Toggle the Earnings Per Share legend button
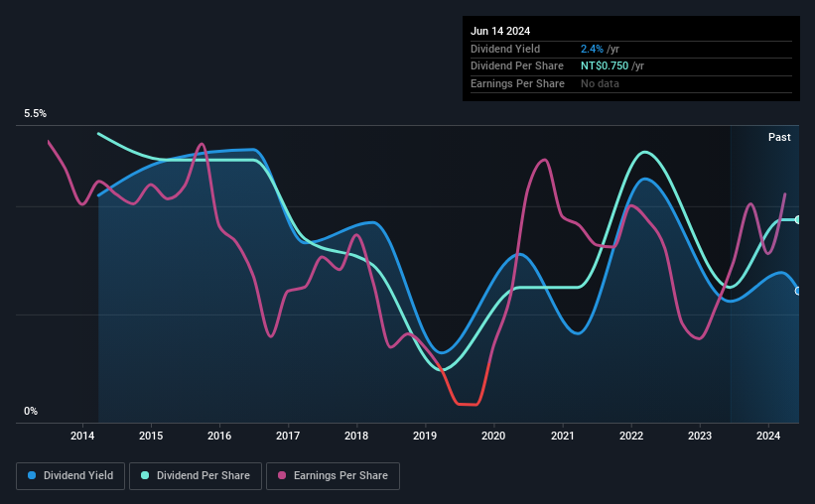815x504 pixels. pyautogui.click(x=333, y=475)
